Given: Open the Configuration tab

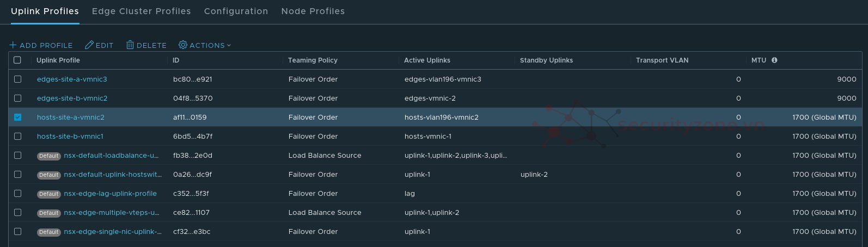Looking at the screenshot, I should tap(236, 11).
